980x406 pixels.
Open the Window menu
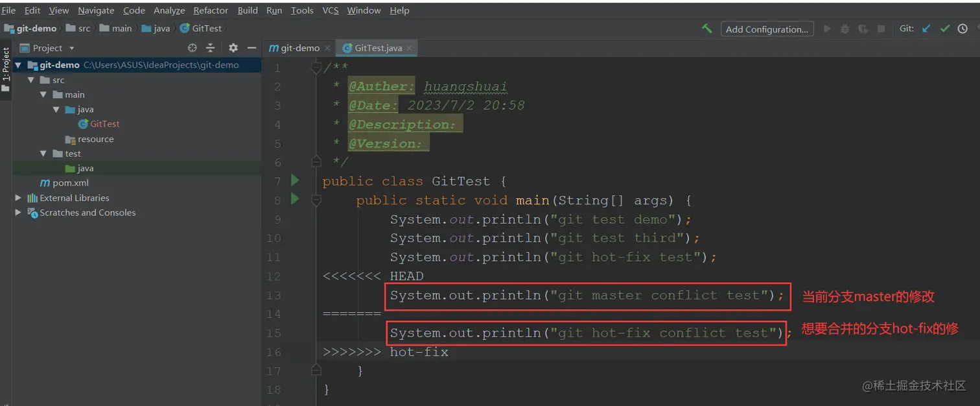coord(364,10)
